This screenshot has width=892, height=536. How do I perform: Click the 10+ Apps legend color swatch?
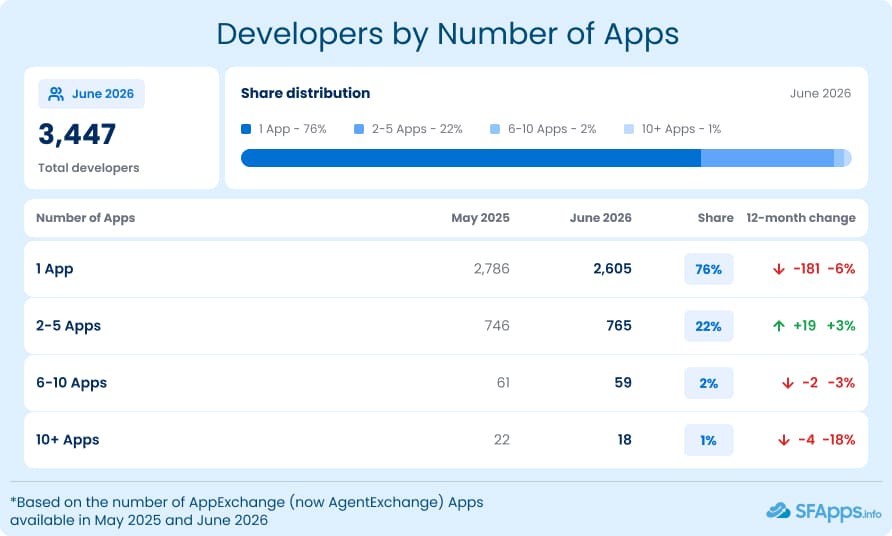(629, 129)
